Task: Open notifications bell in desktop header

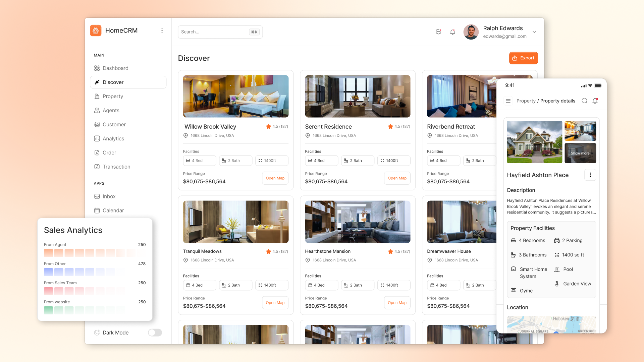Action: pos(452,32)
